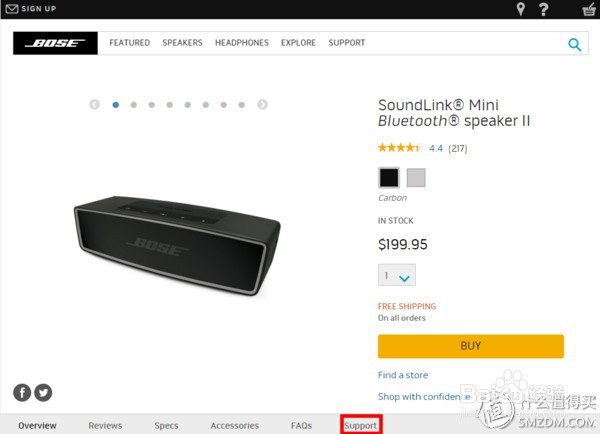Open the shopping basket icon
600x434 pixels.
click(588, 9)
